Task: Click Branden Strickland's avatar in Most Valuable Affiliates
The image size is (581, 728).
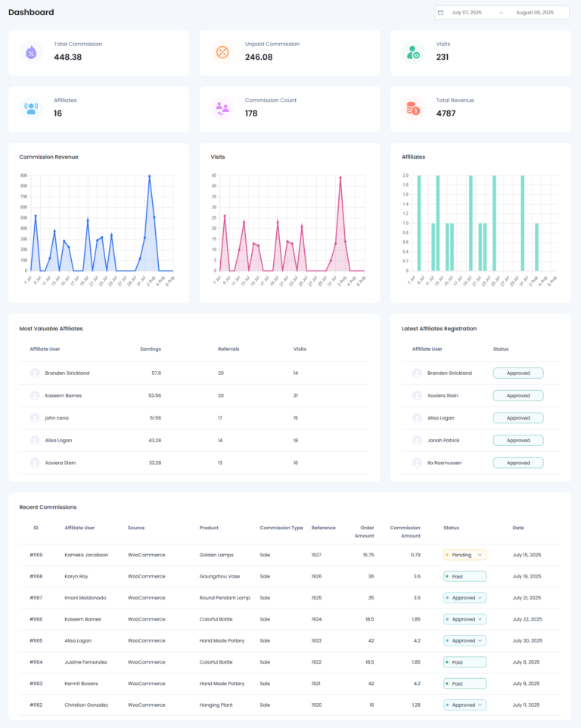Action: tap(35, 373)
